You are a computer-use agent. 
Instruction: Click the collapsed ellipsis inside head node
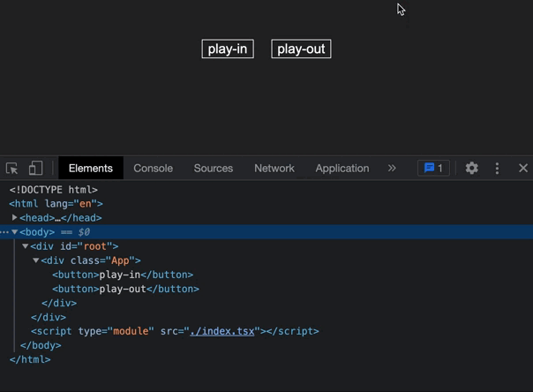[57, 219]
